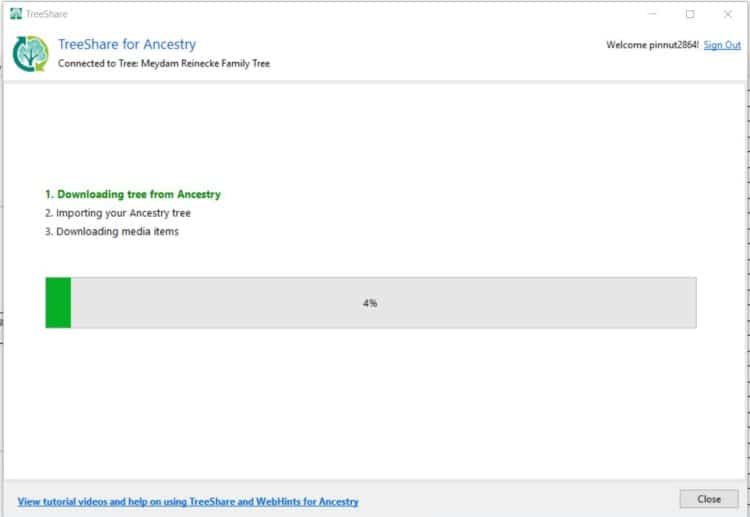Click the green filled portion of progress bar
Viewport: 750px width, 517px height.
pyautogui.click(x=58, y=303)
